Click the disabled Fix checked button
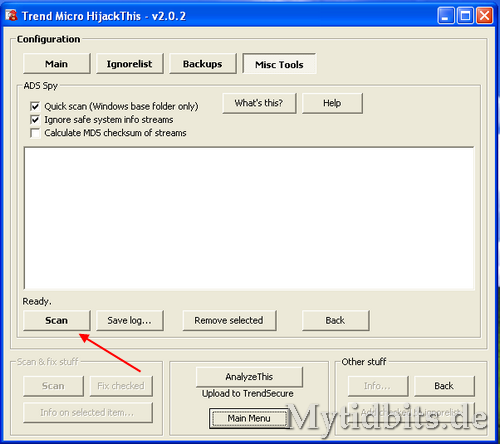Screen dimensions: 500x444 tap(121, 386)
